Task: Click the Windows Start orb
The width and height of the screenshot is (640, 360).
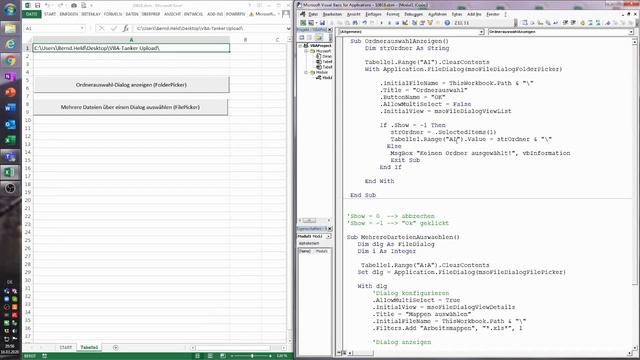Action: pos(10,9)
